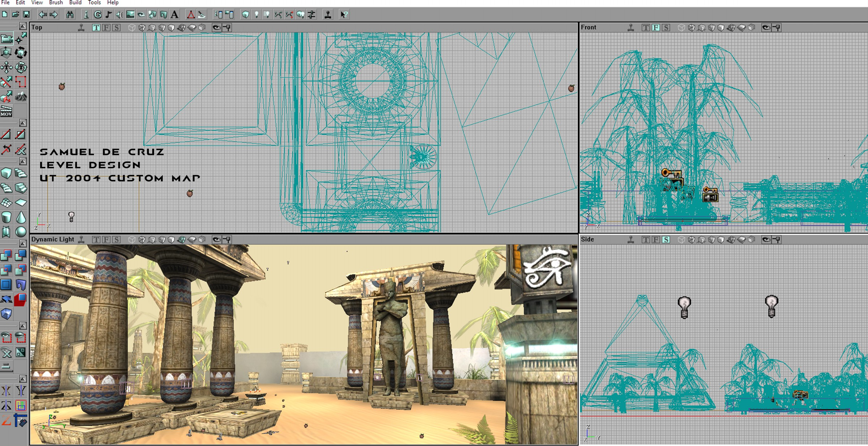The width and height of the screenshot is (868, 446).
Task: Build geometry using the red triangle icon
Action: pyautogui.click(x=191, y=14)
